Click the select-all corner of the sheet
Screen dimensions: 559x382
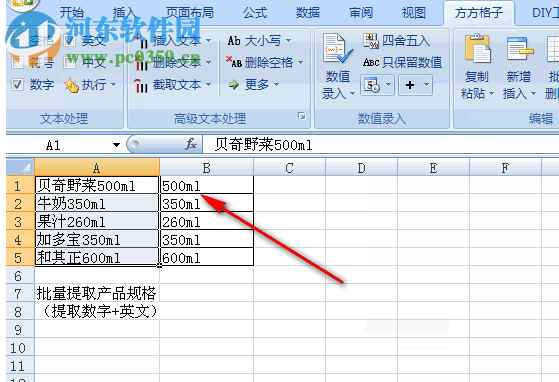(x=20, y=167)
